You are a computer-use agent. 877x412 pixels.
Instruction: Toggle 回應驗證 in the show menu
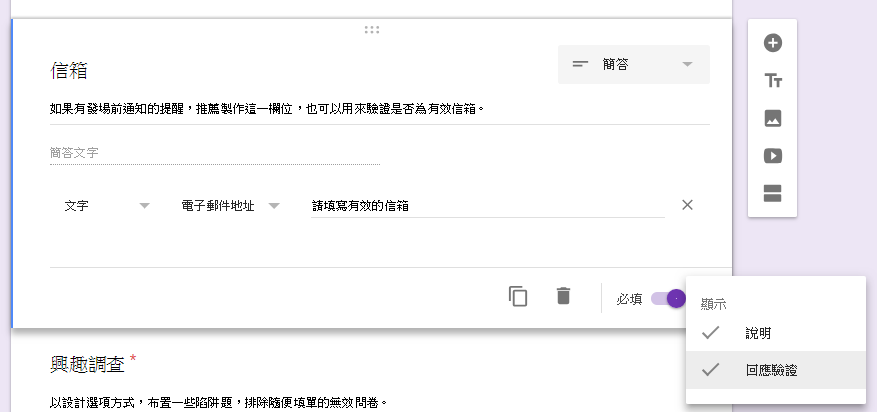pos(776,370)
